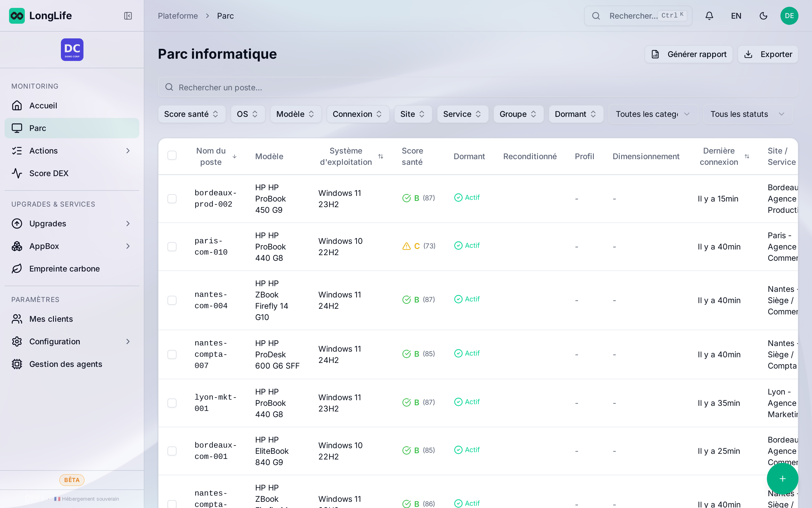The image size is (812, 508).
Task: Select the bordeaux-com-001 row checkbox
Action: point(172,451)
